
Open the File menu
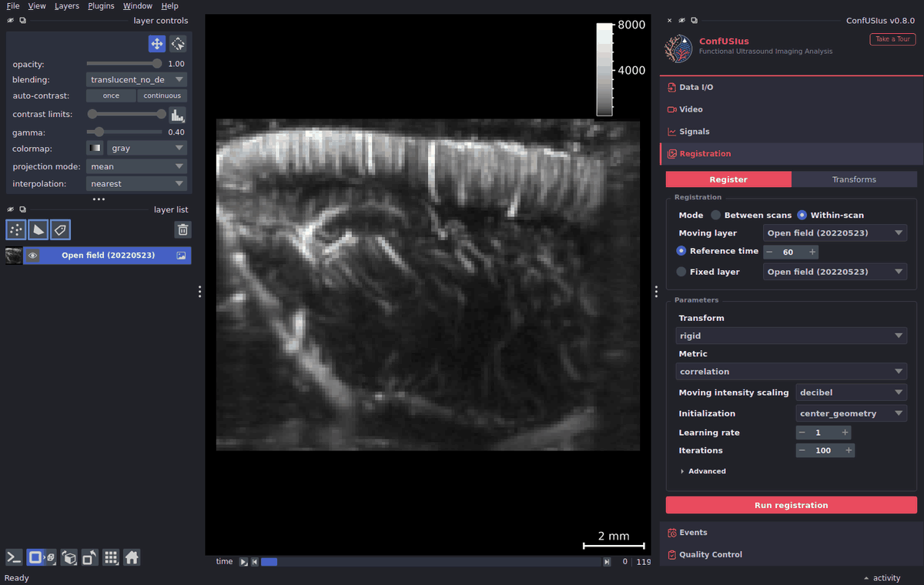coord(13,5)
